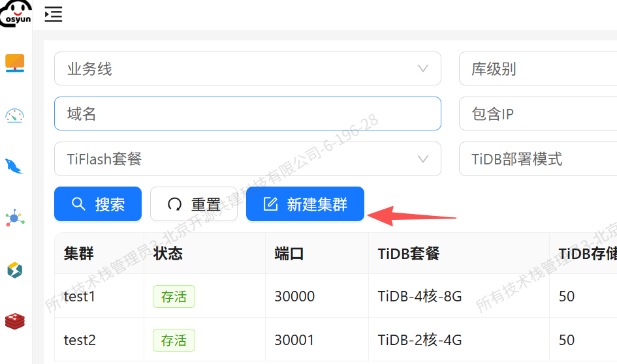This screenshot has width=617, height=364.
Task: Open the blue MySQL dolphin sidebar icon
Action: click(x=15, y=166)
